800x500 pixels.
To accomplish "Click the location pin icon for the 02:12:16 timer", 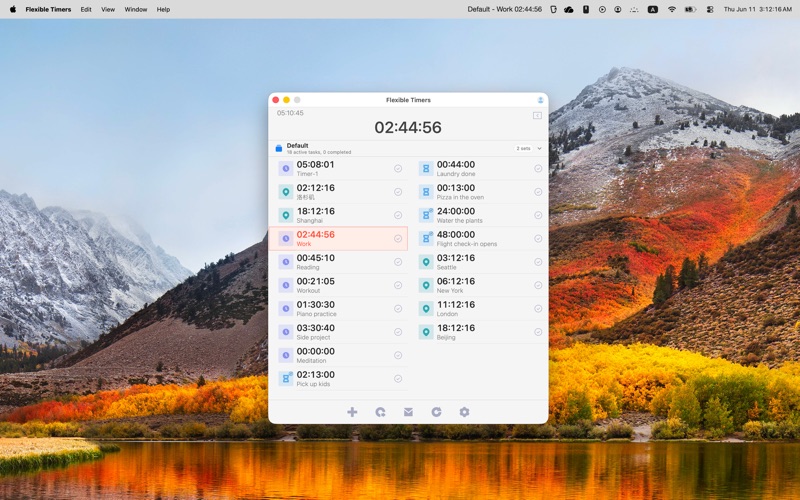I will click(286, 192).
